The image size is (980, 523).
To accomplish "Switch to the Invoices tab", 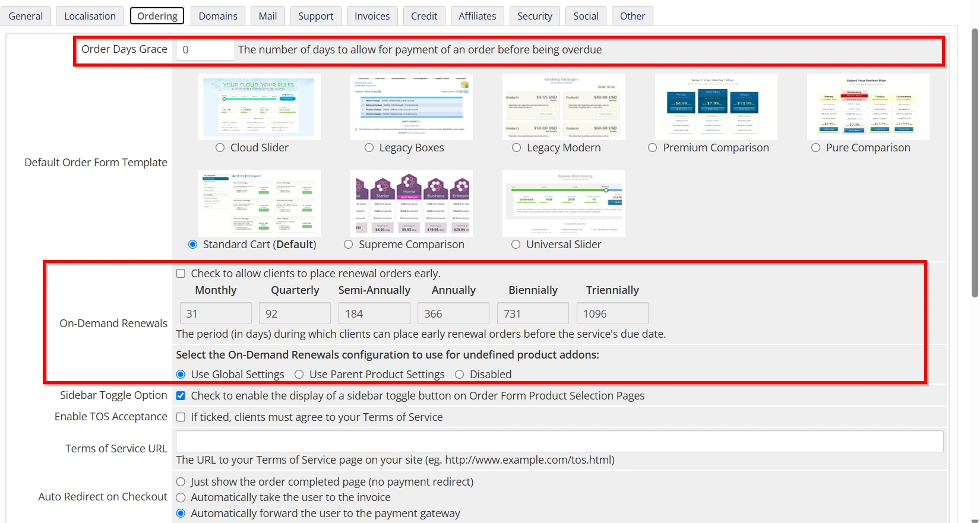I will (372, 16).
